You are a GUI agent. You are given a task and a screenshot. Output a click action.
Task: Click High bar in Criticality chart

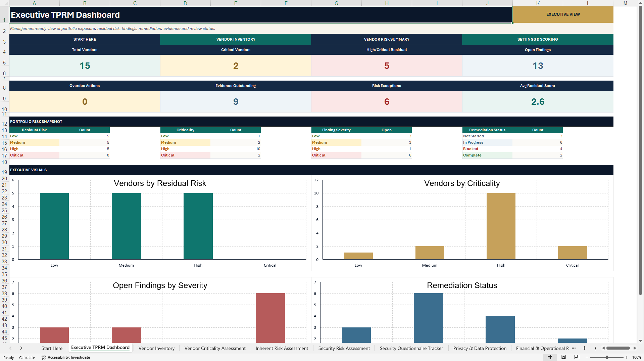click(x=501, y=226)
